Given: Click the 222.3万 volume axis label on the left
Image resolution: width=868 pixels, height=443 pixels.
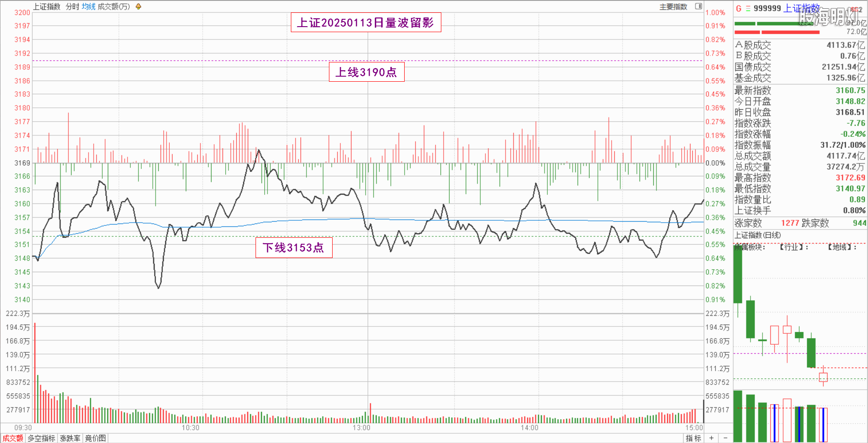Looking at the screenshot, I should 18,314.
